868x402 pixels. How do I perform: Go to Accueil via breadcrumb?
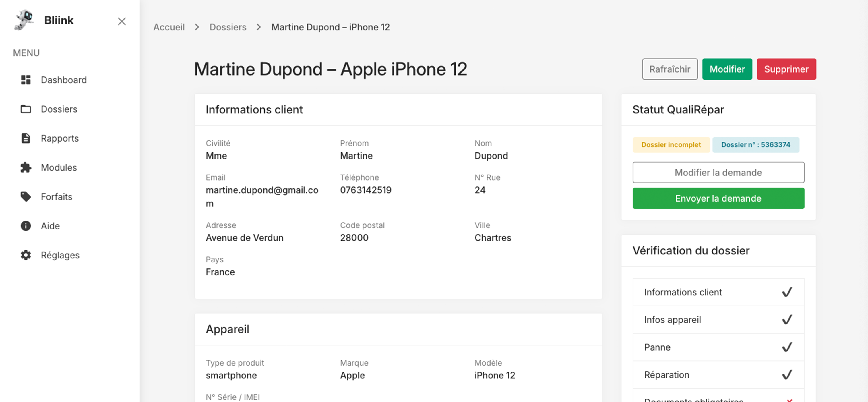pyautogui.click(x=169, y=27)
